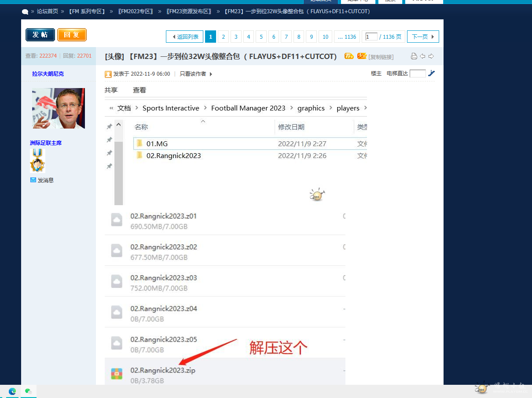Click the print icon in the thread header
This screenshot has width=532, height=398.
point(414,56)
